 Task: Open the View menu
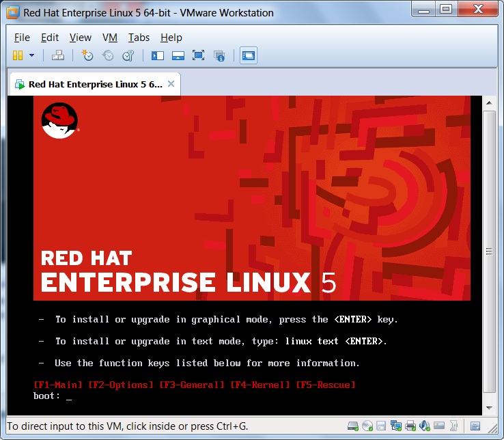pos(81,38)
